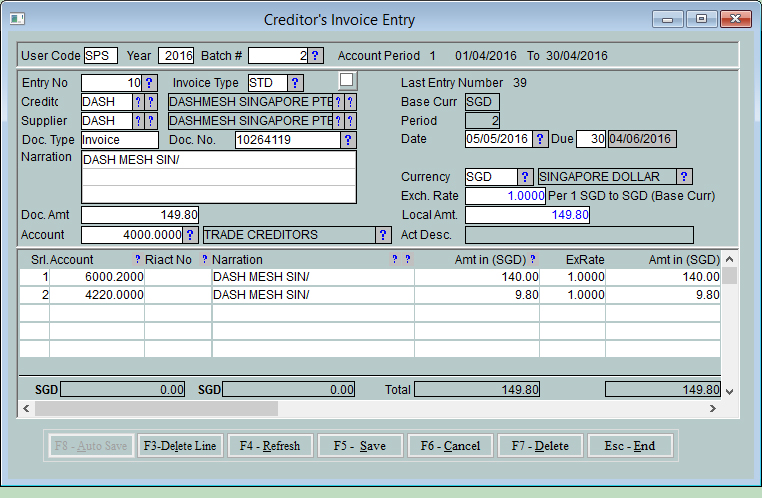Select the Doc. Amt input field
Viewport: 762px width, 498px height.
click(141, 215)
